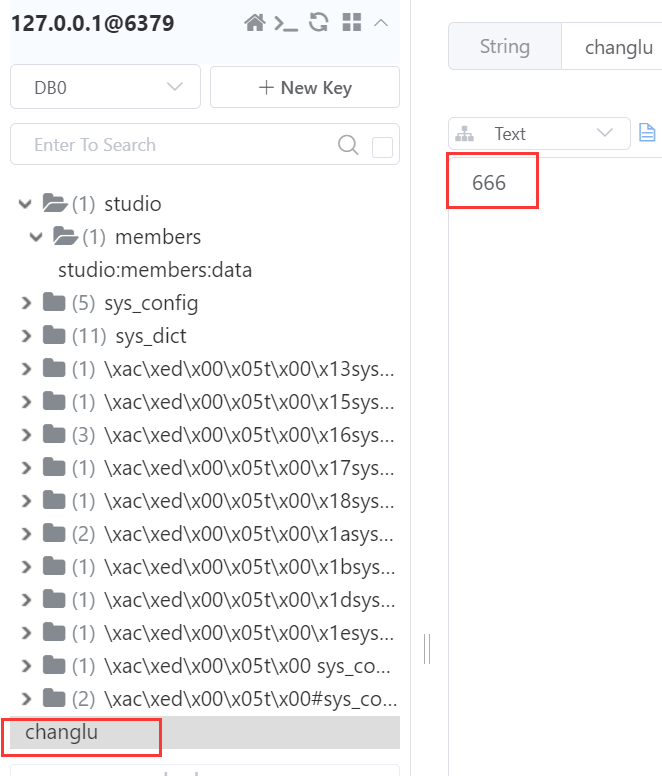This screenshot has width=662, height=776.
Task: Collapse the members subfolder
Action: [37, 237]
